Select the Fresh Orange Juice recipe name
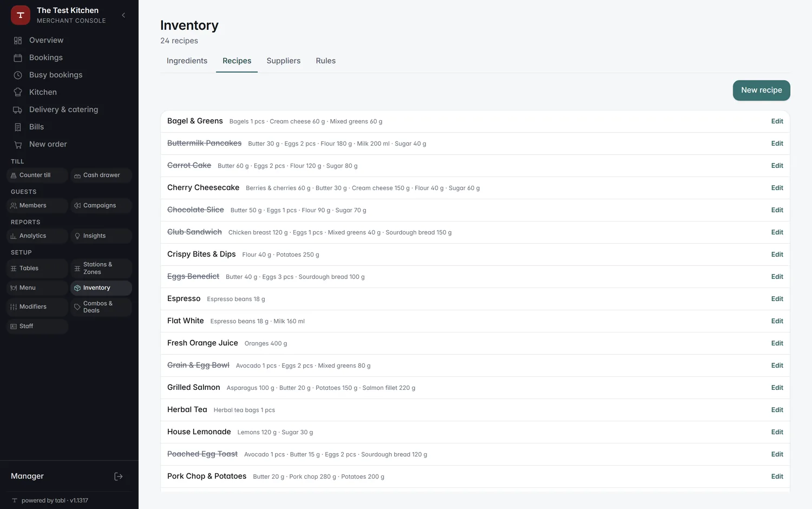 tap(202, 343)
